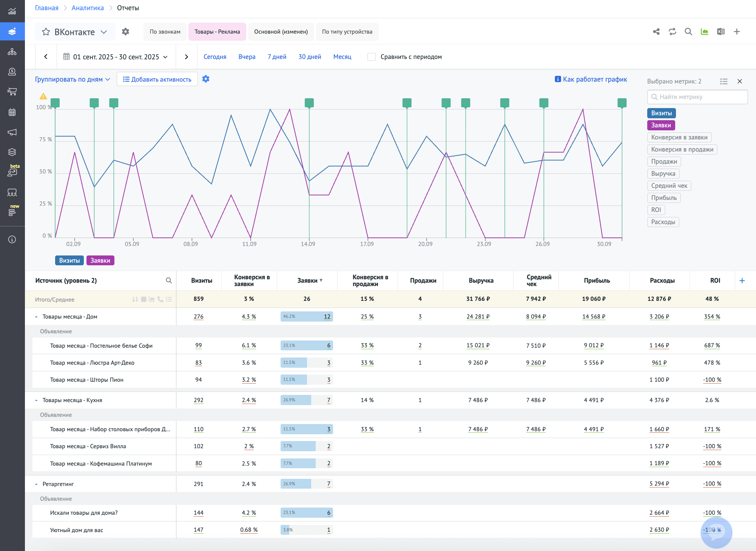Click the share icon in top toolbar

tap(656, 32)
